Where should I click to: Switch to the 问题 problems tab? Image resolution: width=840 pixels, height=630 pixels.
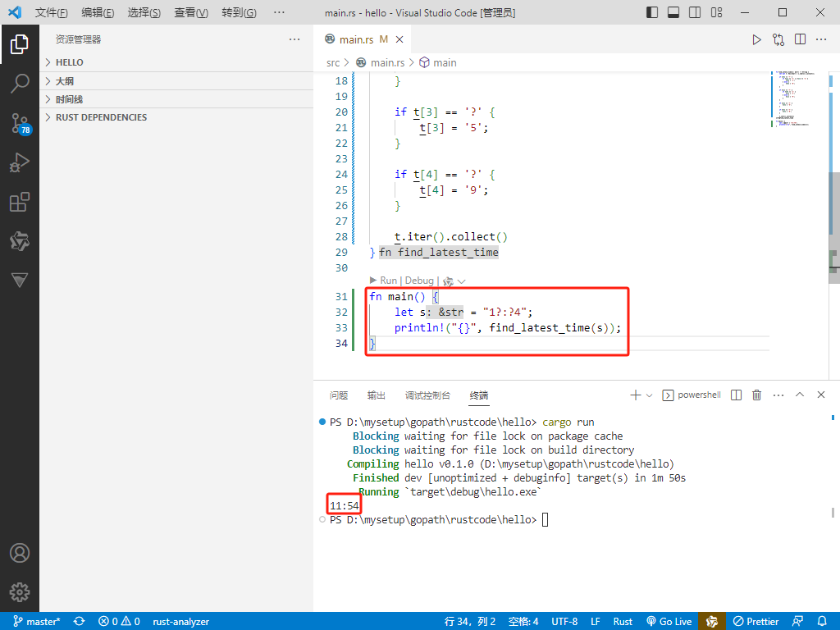coord(339,395)
